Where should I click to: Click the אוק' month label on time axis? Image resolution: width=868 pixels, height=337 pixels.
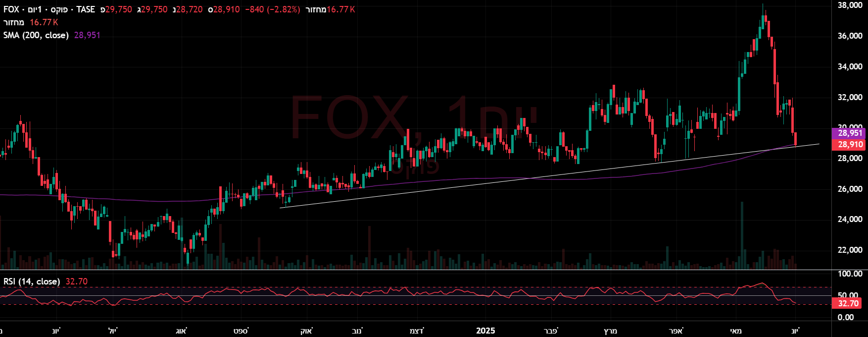[x=307, y=331]
